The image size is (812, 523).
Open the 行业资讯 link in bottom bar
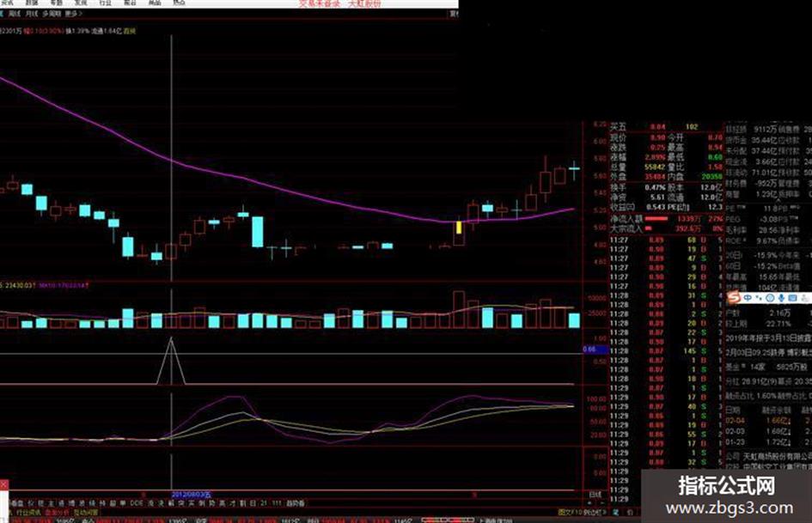pos(28,512)
